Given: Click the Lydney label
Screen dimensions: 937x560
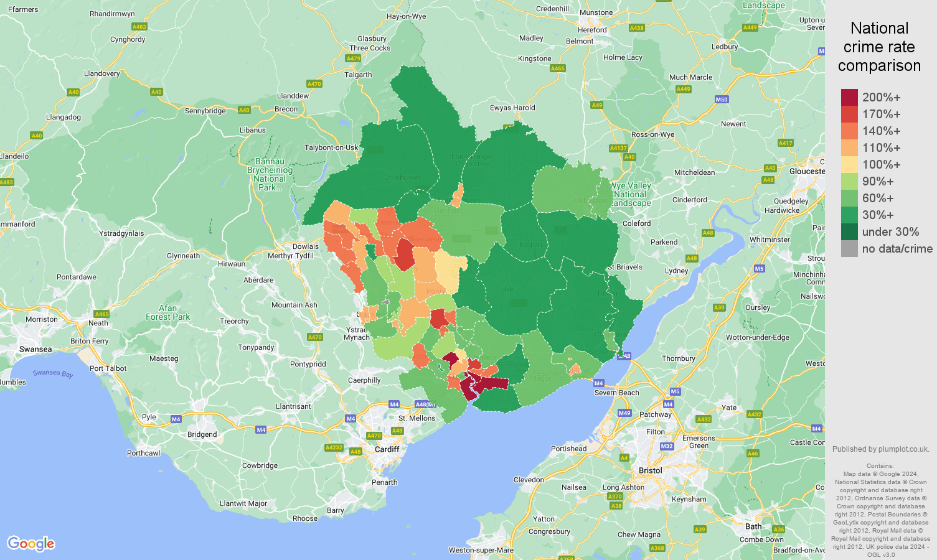Looking at the screenshot, I should click(x=677, y=271).
